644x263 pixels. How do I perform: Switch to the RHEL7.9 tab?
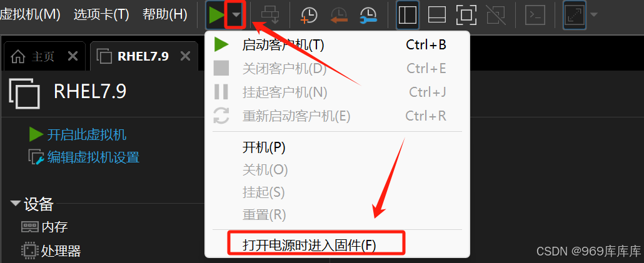click(x=143, y=56)
